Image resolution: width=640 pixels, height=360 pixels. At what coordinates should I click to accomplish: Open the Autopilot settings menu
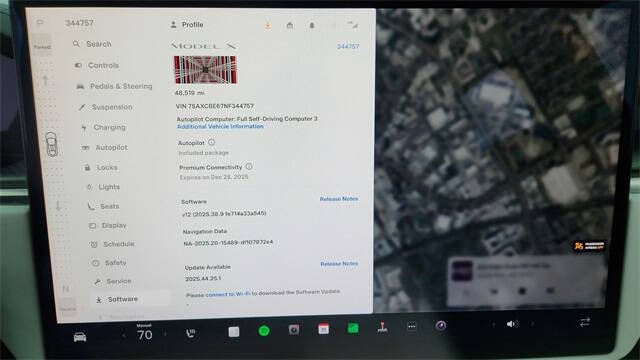point(105,147)
